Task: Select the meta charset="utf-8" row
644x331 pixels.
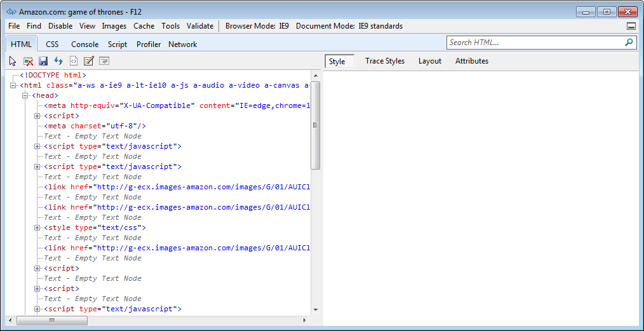Action: (95, 126)
